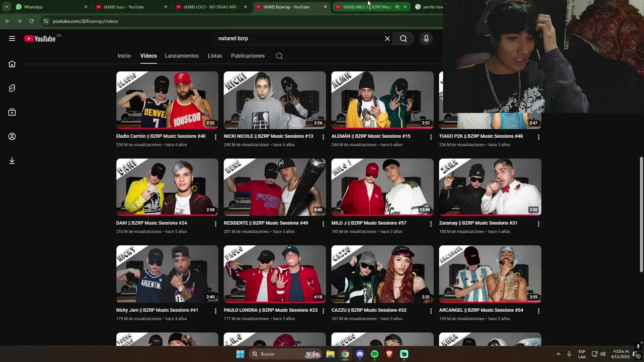This screenshot has height=362, width=644.
Task: Open the channel Inicio tab
Action: 124,56
